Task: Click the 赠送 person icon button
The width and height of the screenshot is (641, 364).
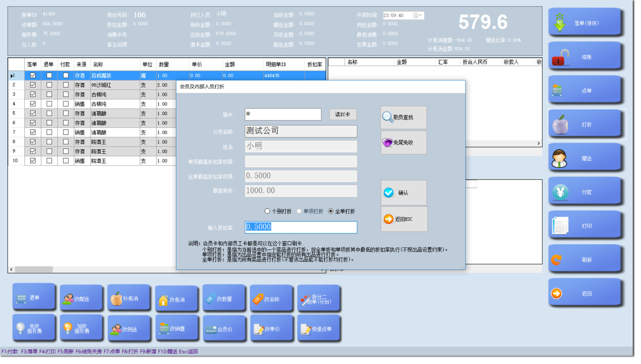Action: (x=560, y=159)
